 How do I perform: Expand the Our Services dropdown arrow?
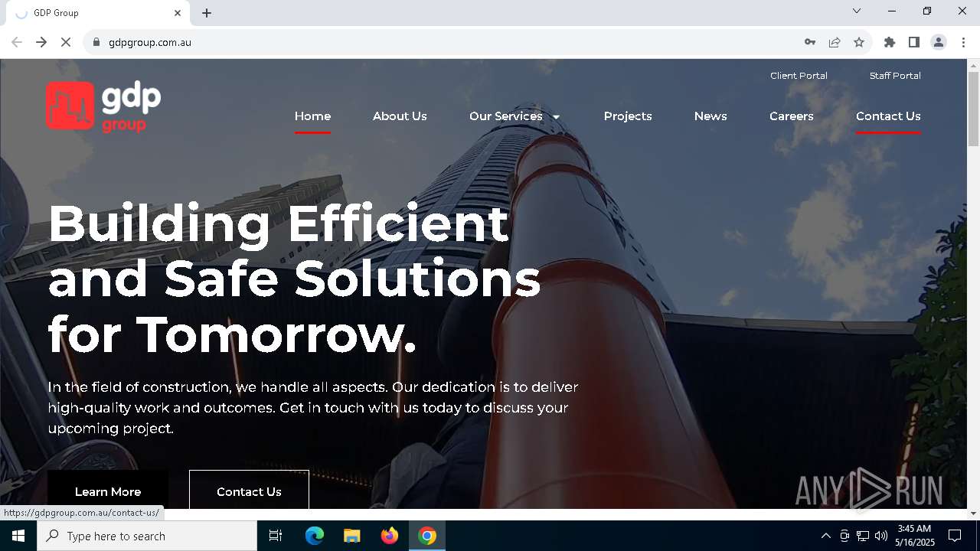tap(557, 117)
